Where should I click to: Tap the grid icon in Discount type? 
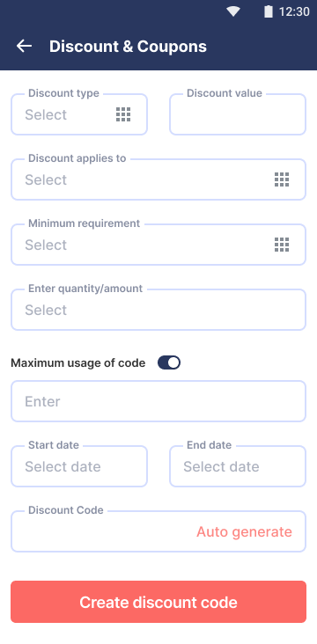pyautogui.click(x=123, y=114)
